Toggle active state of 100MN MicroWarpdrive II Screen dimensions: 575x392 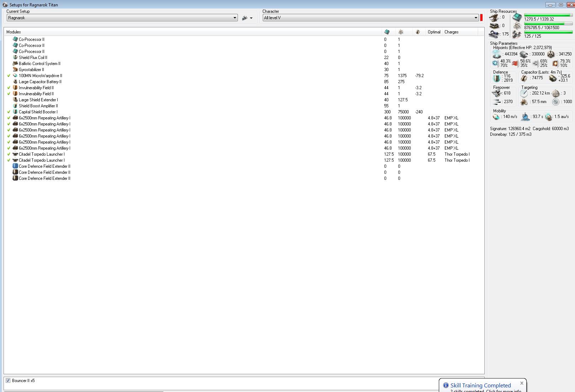click(9, 76)
